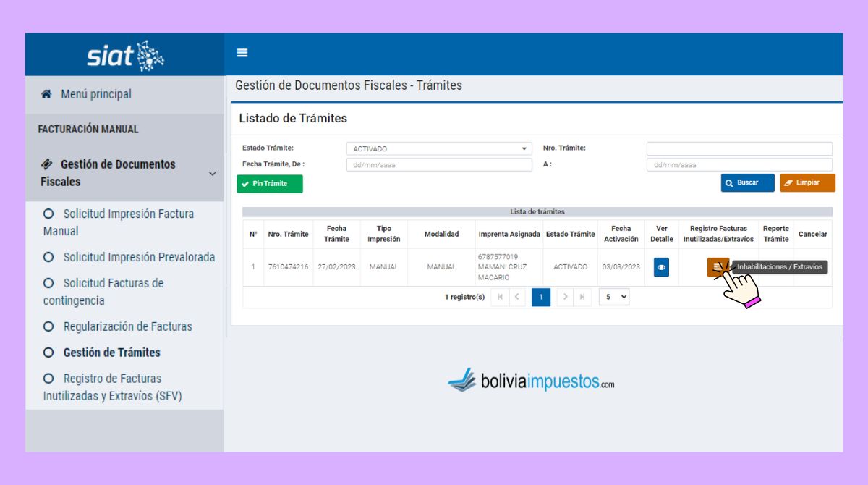Open rows-per-page dropdown showing 5

614,297
